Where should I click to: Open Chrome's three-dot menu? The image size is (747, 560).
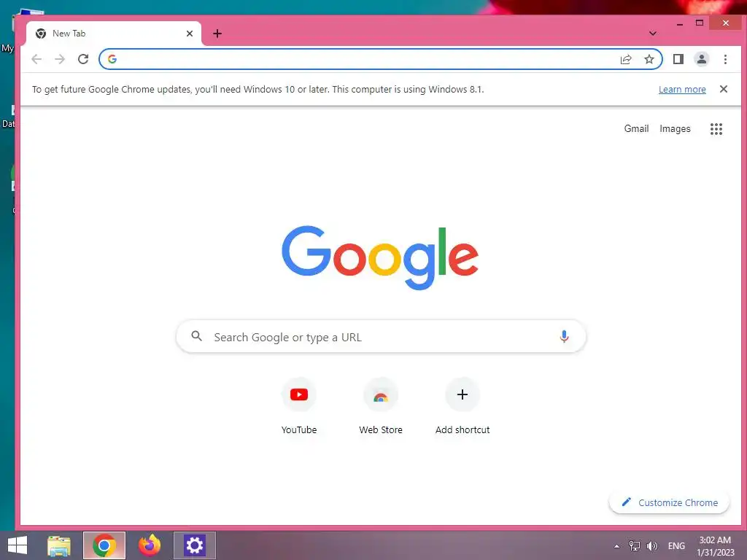(725, 59)
